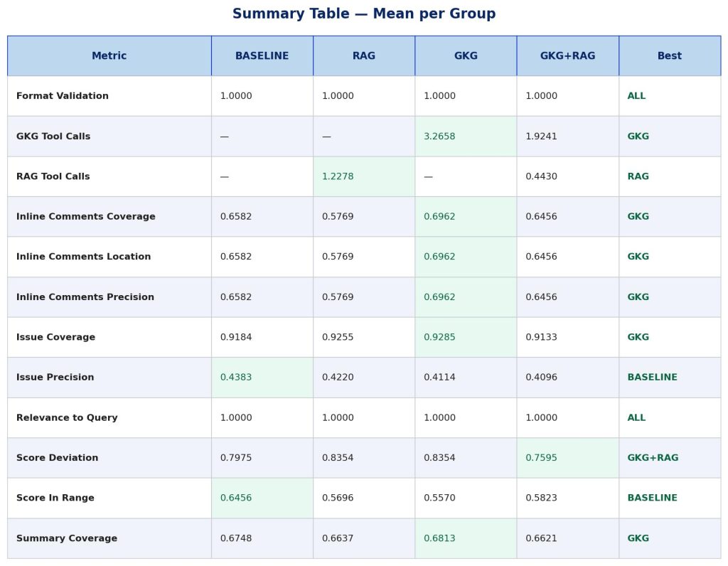Screen dimensions: 728x566
Task: Click the GKG Tool Calls row label
Action: click(x=53, y=137)
